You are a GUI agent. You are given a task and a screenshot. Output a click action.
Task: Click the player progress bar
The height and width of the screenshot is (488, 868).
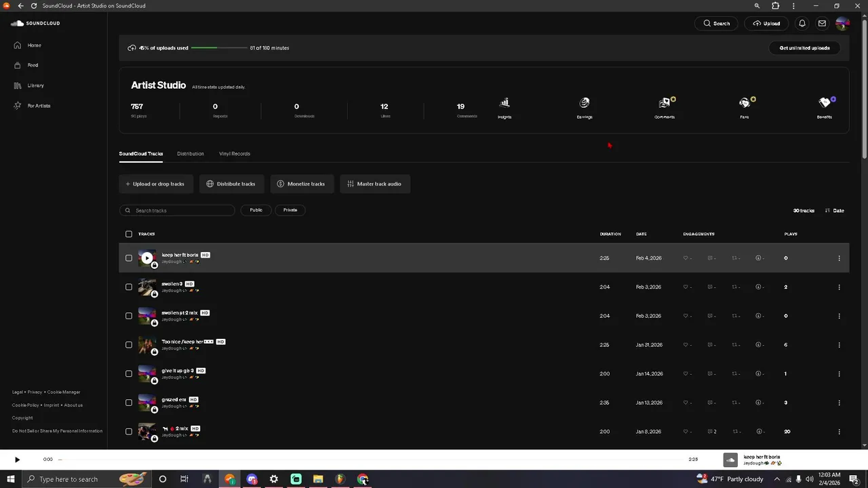click(x=371, y=460)
